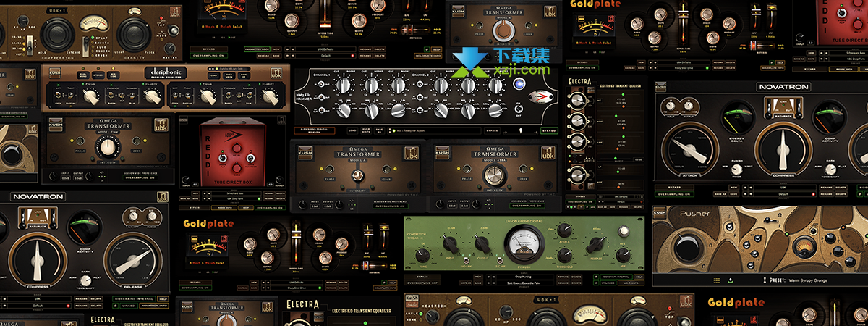Toggle -20dB switch on Omega Model A
Viewport: 868px width, 326px height.
point(386,169)
